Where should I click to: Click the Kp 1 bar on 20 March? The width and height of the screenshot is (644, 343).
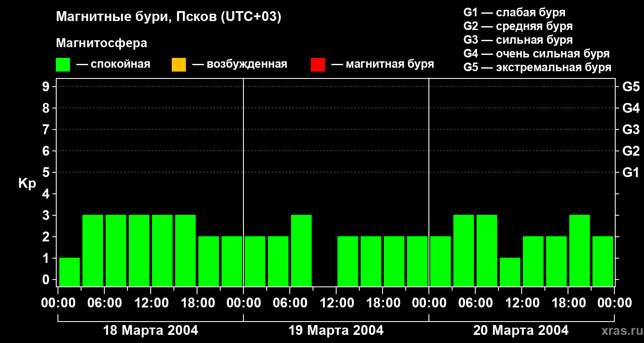[510, 272]
